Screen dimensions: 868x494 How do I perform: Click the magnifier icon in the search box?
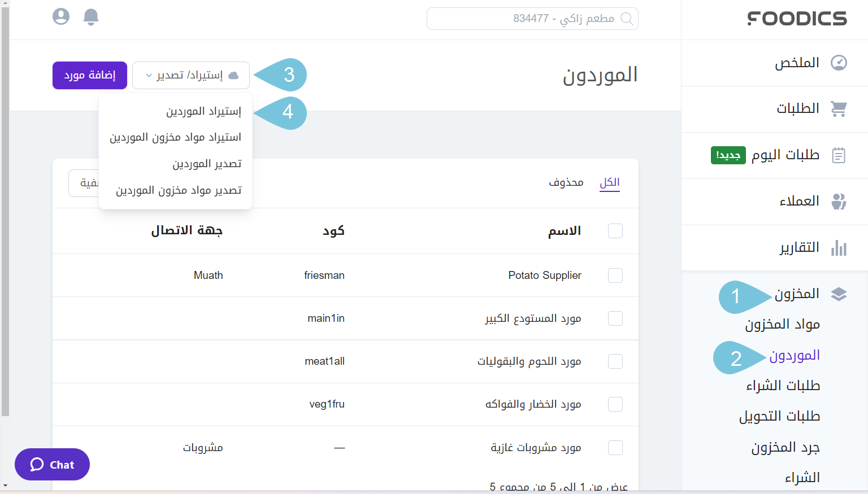(627, 19)
